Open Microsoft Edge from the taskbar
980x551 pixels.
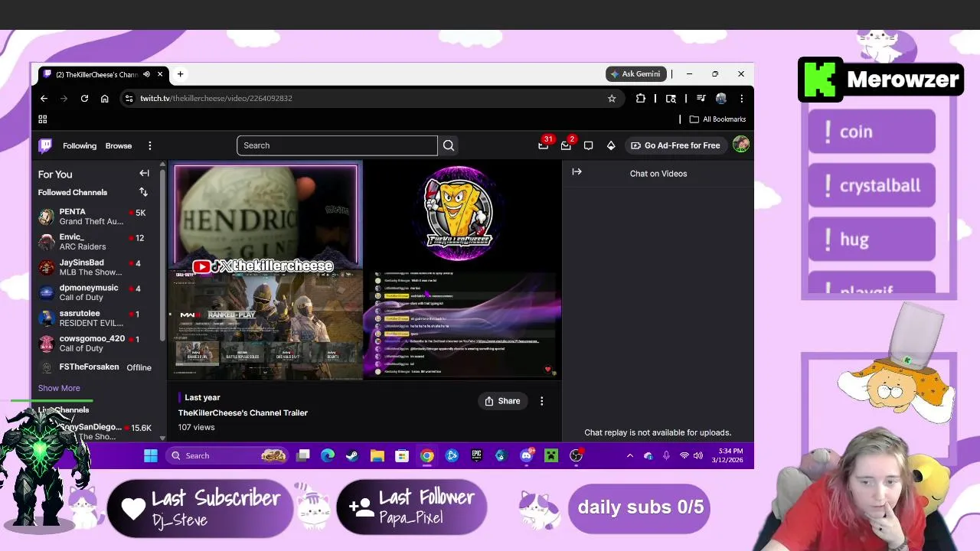(327, 455)
